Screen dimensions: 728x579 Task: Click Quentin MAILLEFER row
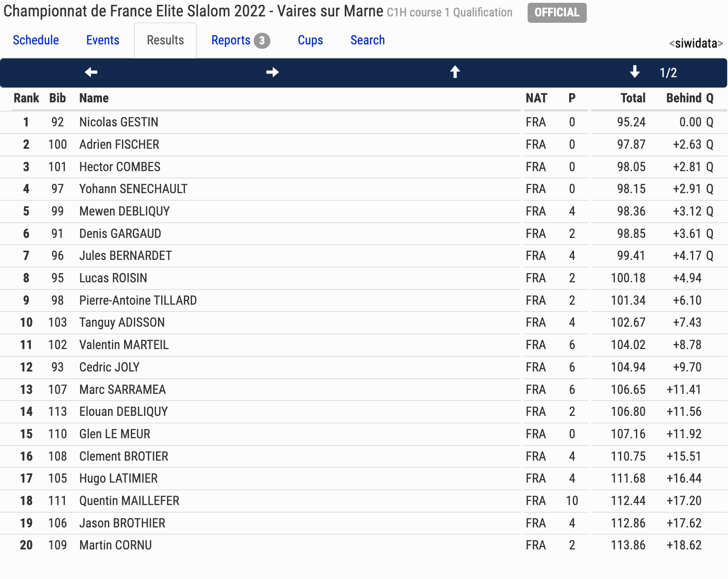pyautogui.click(x=364, y=501)
